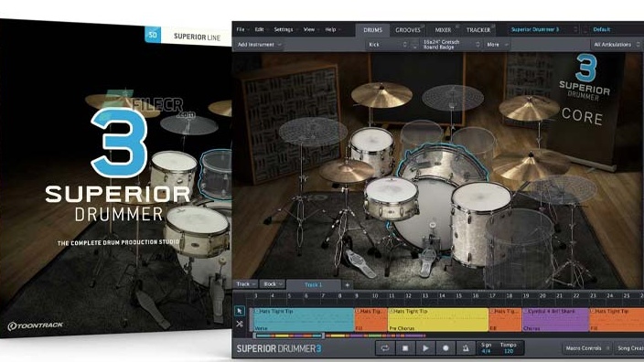
Task: Click the Sign 4/4 time signature field
Action: pos(487,348)
